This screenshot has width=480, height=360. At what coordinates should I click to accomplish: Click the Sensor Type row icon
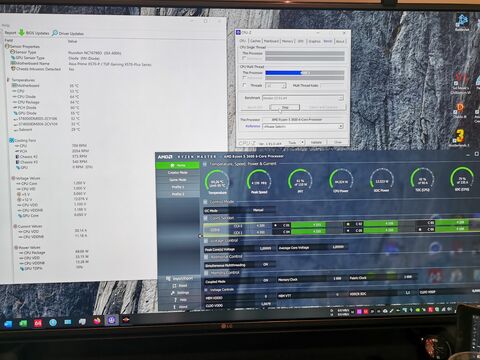[12, 52]
